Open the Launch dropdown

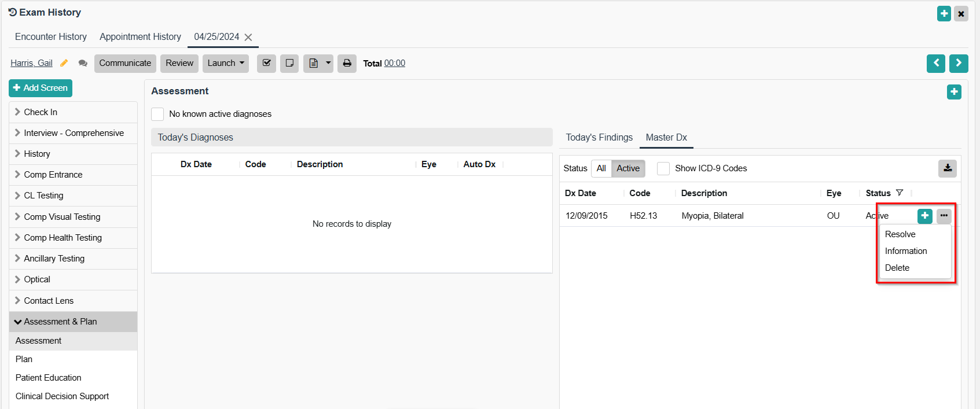pos(225,63)
